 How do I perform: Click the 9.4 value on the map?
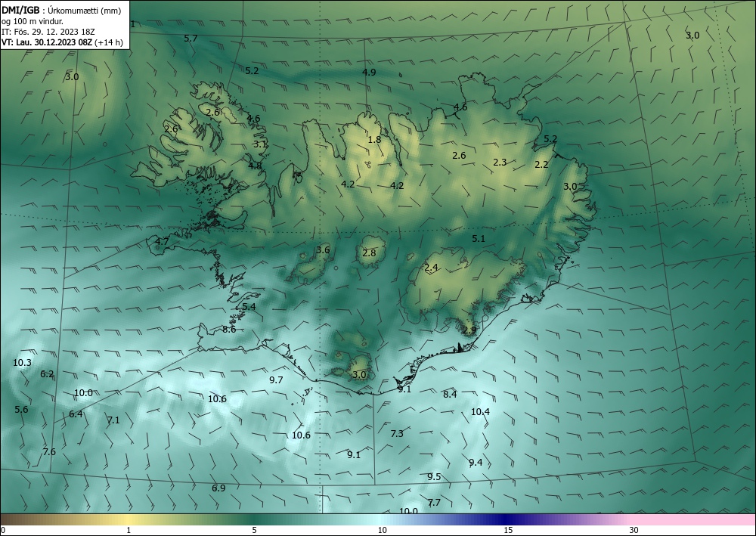coord(476,463)
